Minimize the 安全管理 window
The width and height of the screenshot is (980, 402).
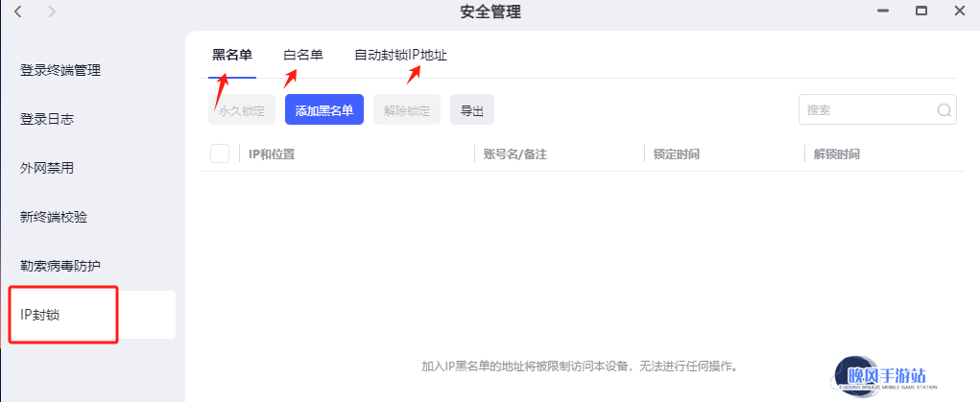pyautogui.click(x=882, y=12)
